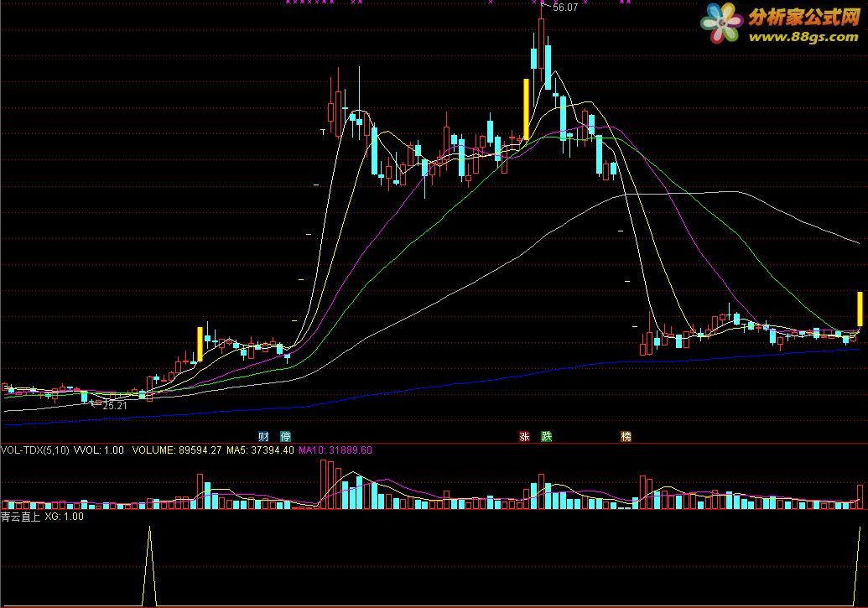
Task: Select the 青云直上 indicator name
Action: coord(20,517)
